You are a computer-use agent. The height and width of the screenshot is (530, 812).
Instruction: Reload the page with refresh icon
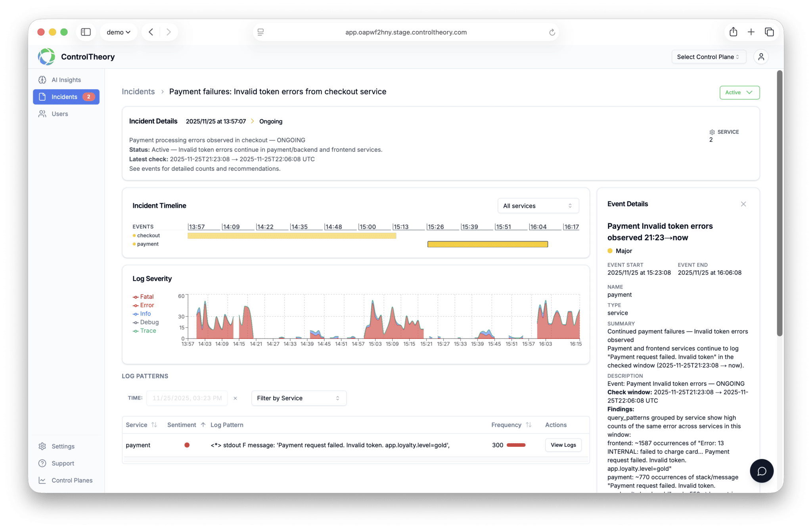(x=552, y=33)
